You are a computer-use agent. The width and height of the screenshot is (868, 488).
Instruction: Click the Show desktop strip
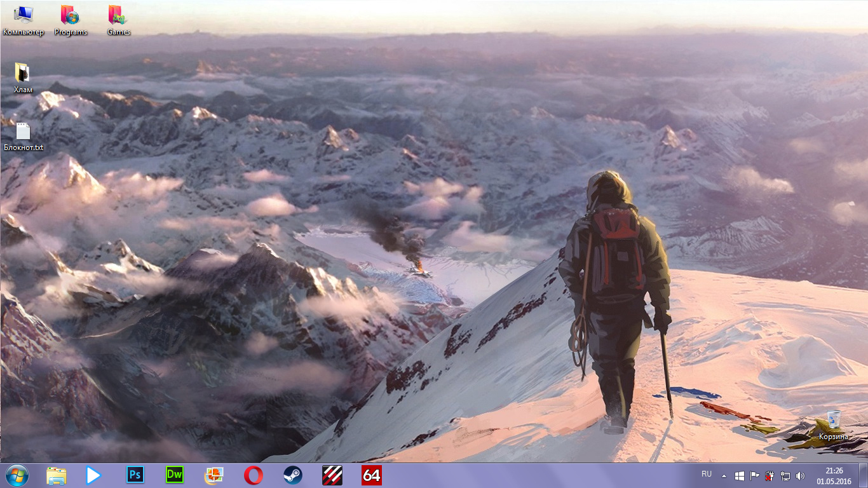coord(863,475)
